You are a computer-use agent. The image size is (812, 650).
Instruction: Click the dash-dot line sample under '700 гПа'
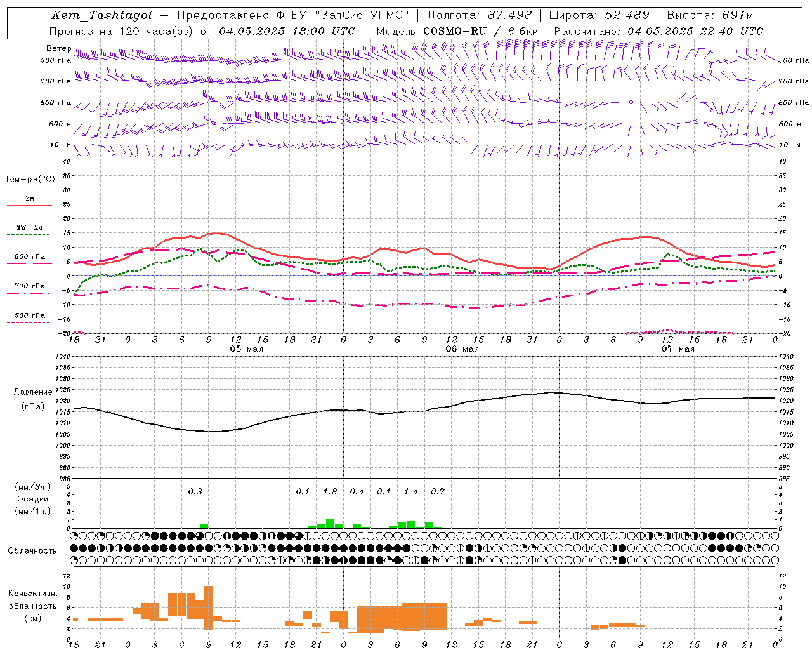click(29, 293)
